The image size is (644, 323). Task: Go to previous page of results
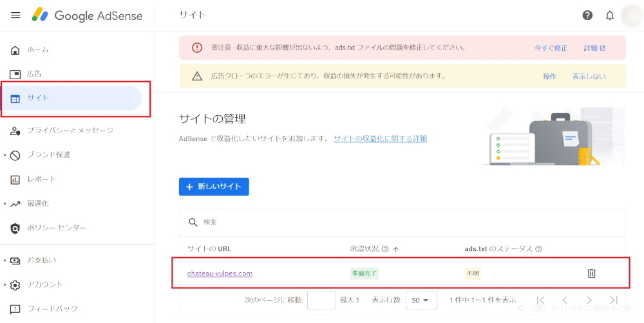coord(565,300)
